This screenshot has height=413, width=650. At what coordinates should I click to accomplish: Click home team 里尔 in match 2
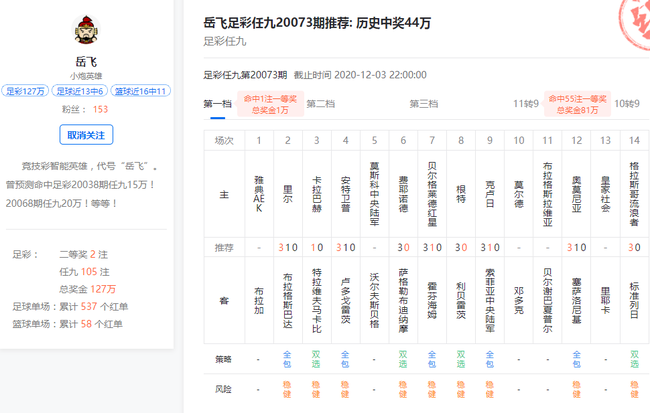click(x=288, y=194)
